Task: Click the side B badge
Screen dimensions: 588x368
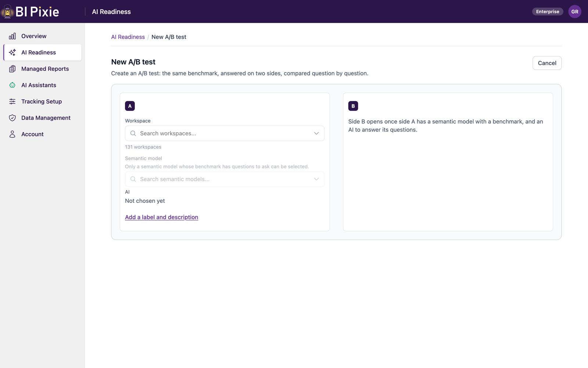Action: point(353,106)
